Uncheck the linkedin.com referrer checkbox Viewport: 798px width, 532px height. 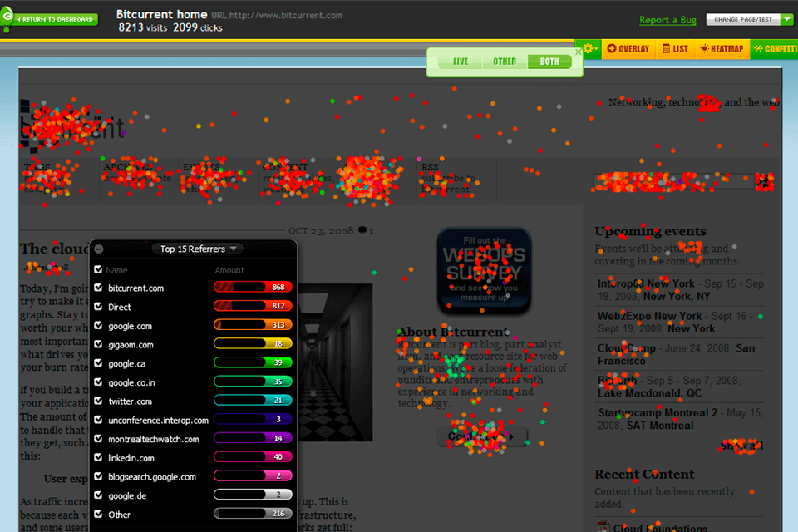point(98,457)
